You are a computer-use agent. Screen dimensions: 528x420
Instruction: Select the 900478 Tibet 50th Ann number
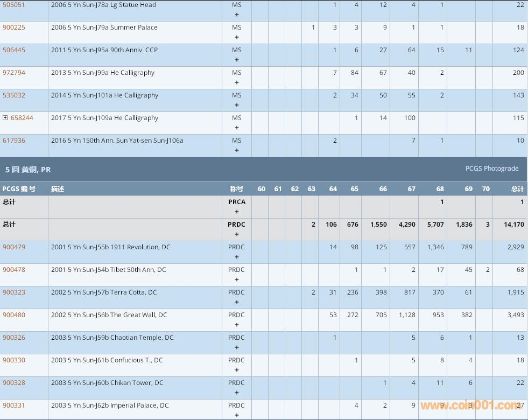click(14, 270)
